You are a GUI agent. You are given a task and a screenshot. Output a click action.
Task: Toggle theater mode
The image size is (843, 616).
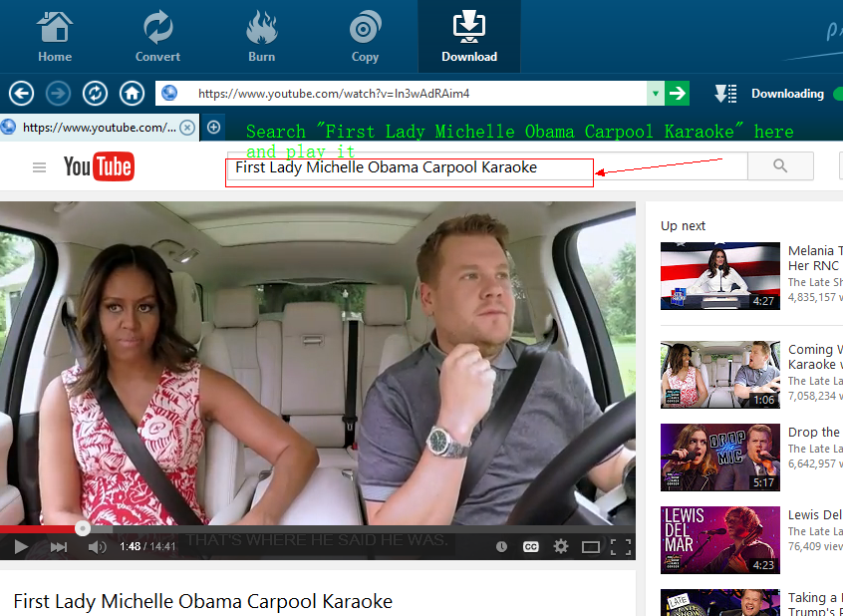591,547
